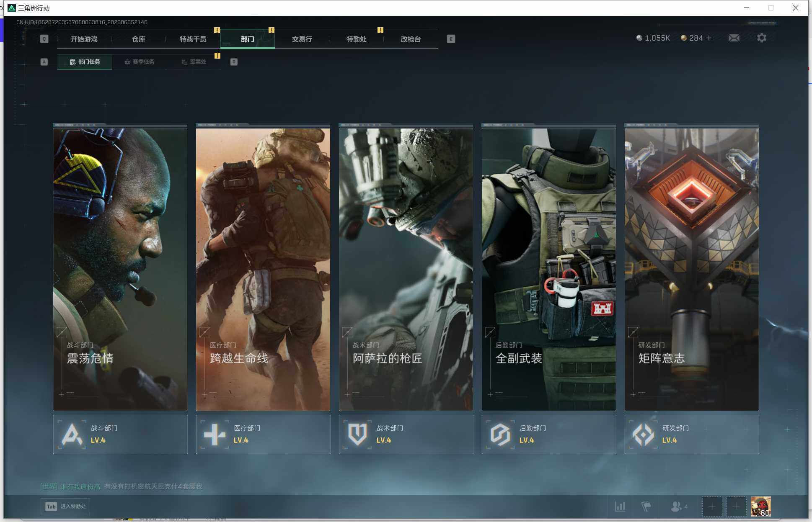The width and height of the screenshot is (812, 522).
Task: Click the 医疗部门 cross emblem icon
Action: click(x=215, y=434)
